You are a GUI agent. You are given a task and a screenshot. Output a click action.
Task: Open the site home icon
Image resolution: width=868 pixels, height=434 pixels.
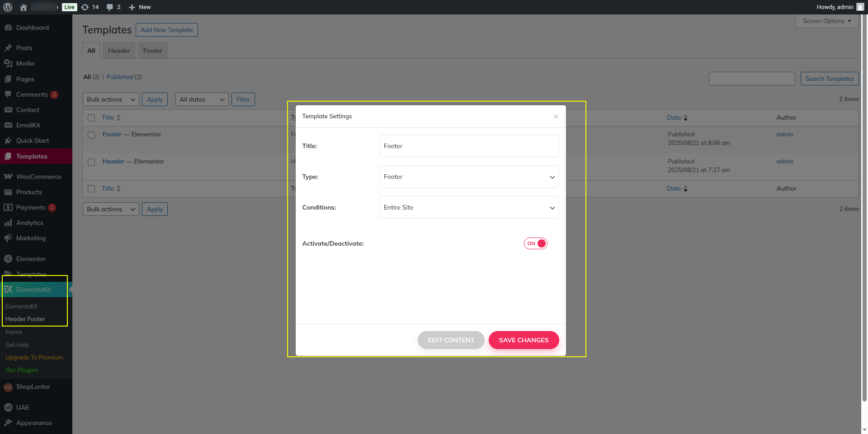coord(24,7)
